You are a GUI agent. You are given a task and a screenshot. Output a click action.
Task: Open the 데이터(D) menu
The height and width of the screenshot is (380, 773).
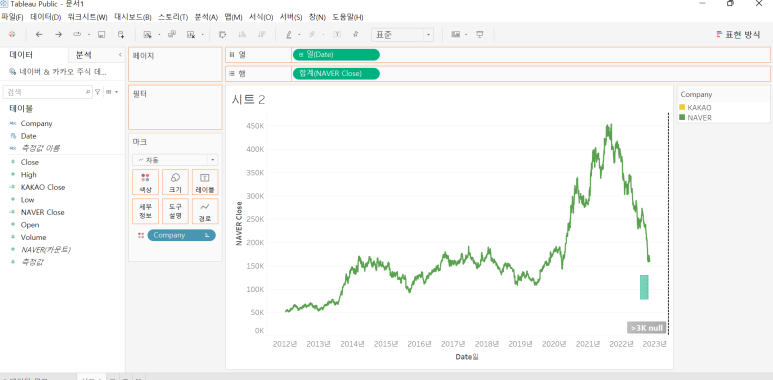click(x=45, y=17)
